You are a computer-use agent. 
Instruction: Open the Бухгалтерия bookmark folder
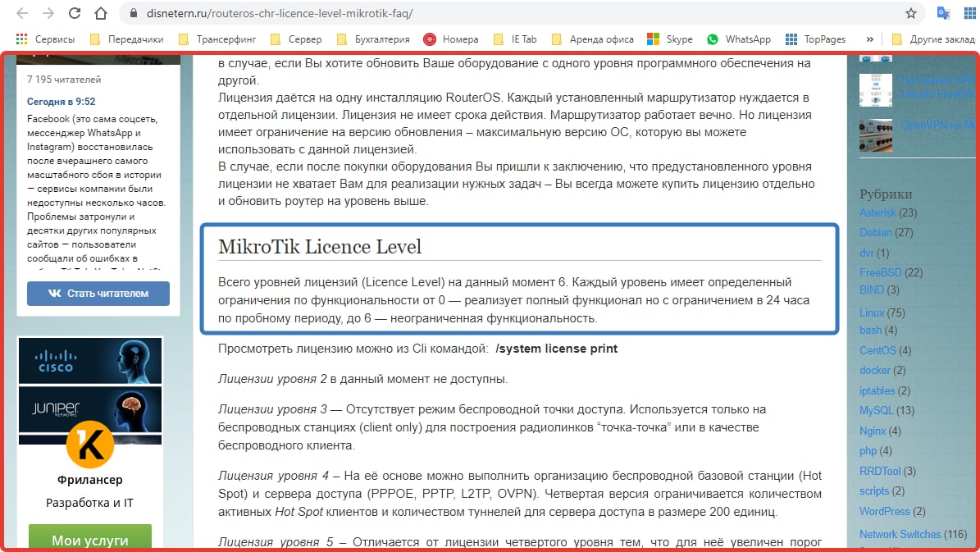pyautogui.click(x=373, y=39)
